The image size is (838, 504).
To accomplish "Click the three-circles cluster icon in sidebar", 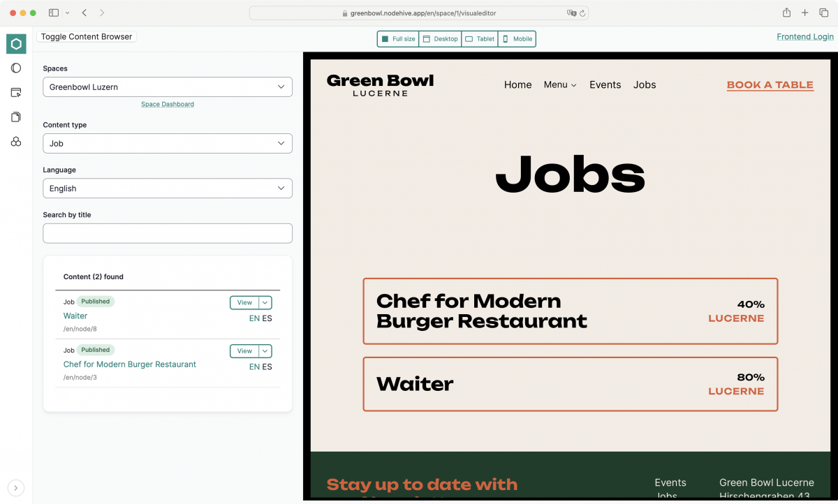I will (16, 142).
